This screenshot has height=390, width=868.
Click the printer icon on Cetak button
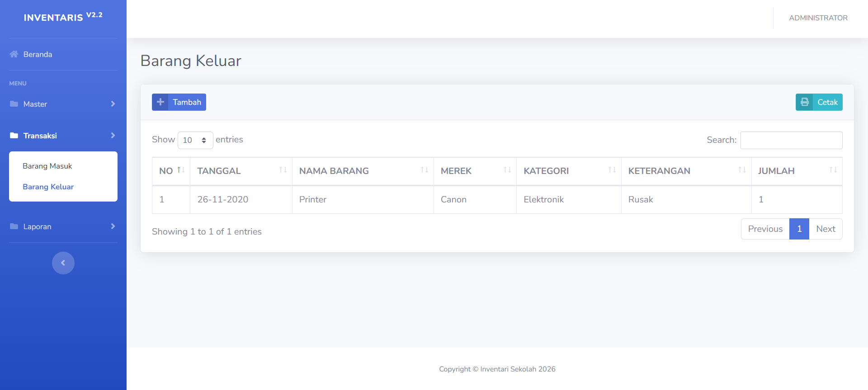(805, 102)
